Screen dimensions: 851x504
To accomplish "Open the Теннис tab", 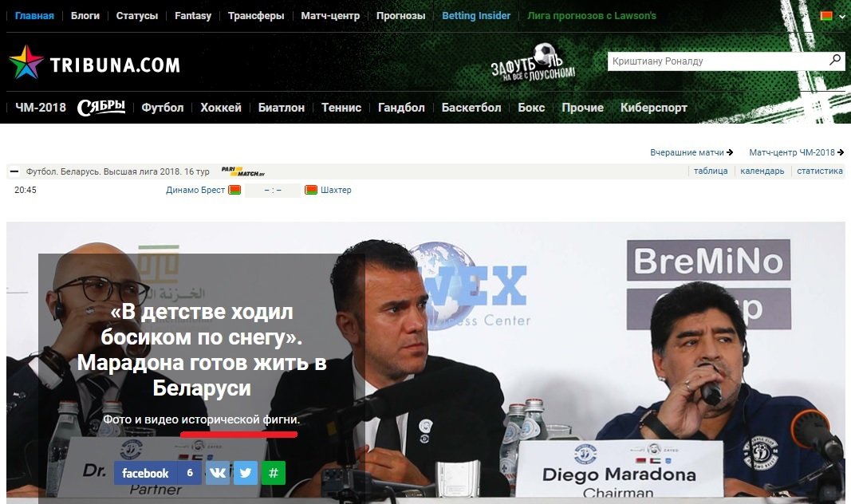I will click(x=341, y=108).
